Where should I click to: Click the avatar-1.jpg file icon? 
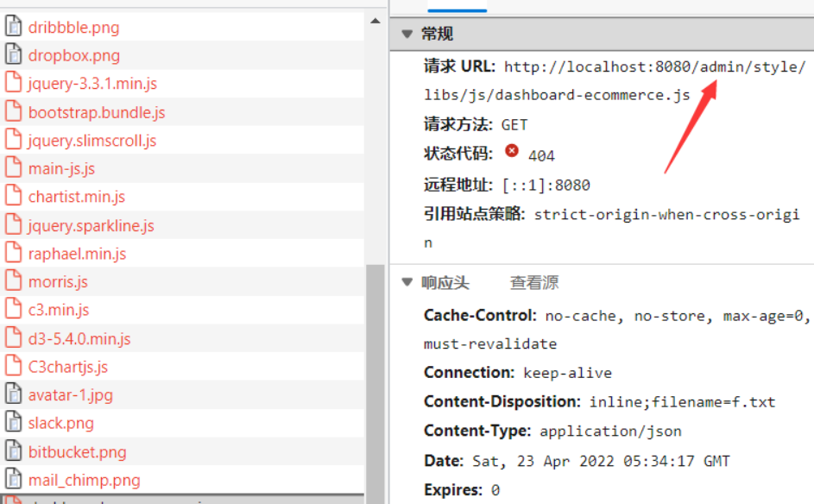point(13,394)
